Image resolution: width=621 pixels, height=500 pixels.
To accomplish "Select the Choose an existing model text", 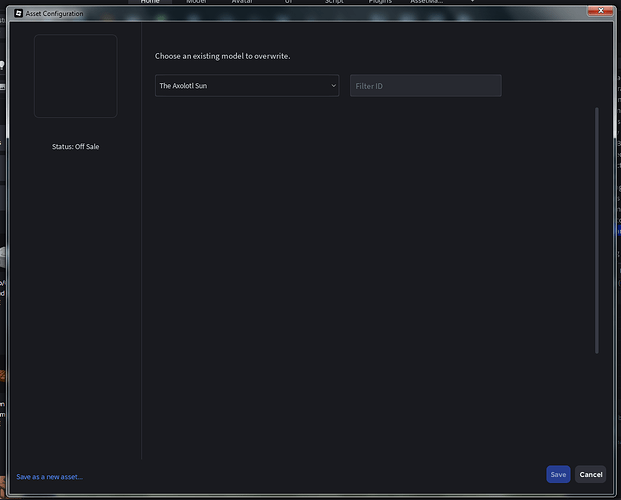I will click(222, 56).
